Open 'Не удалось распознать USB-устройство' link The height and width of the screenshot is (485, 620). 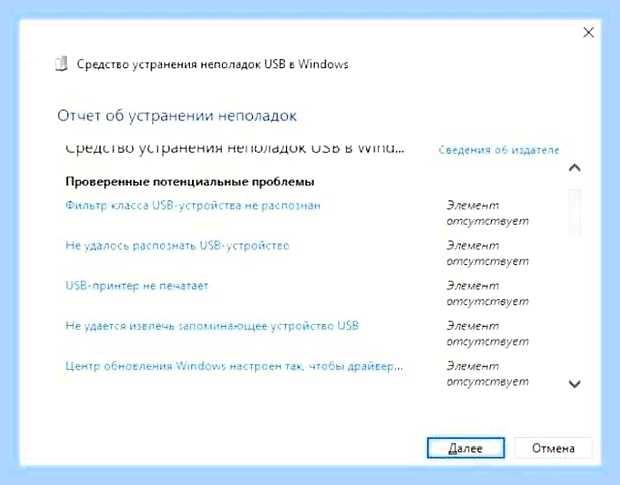click(x=177, y=245)
